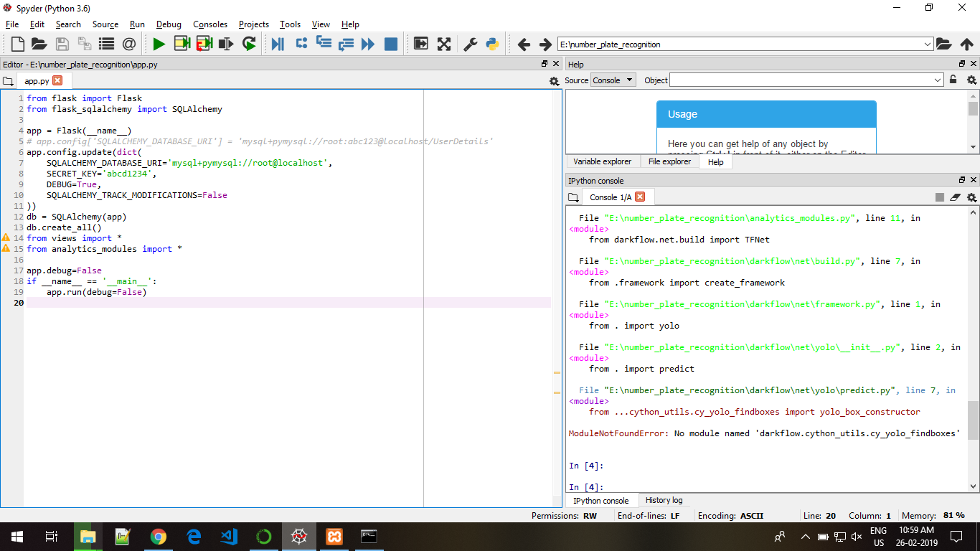
Task: Open the Source selector showing Console
Action: (613, 80)
